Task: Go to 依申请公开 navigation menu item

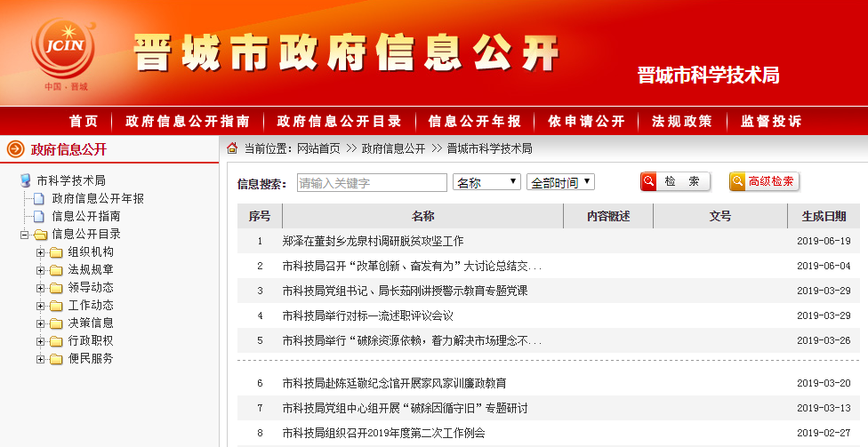Action: point(586,121)
